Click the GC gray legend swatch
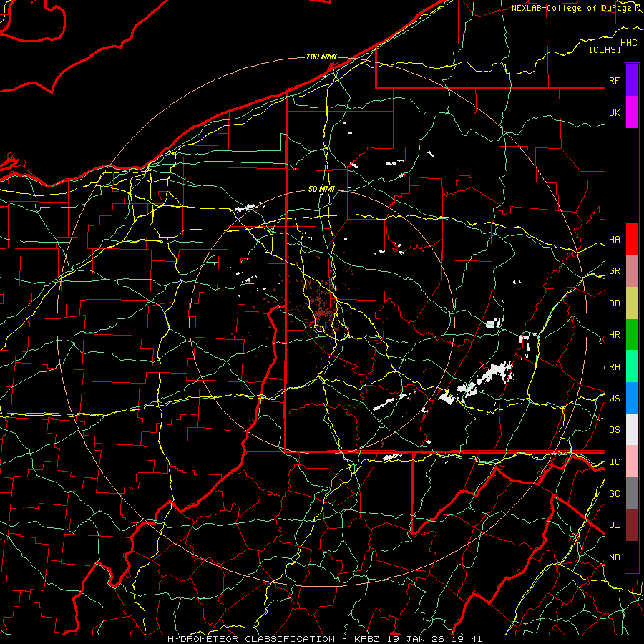Screen dimensions: 644x644 (632, 493)
